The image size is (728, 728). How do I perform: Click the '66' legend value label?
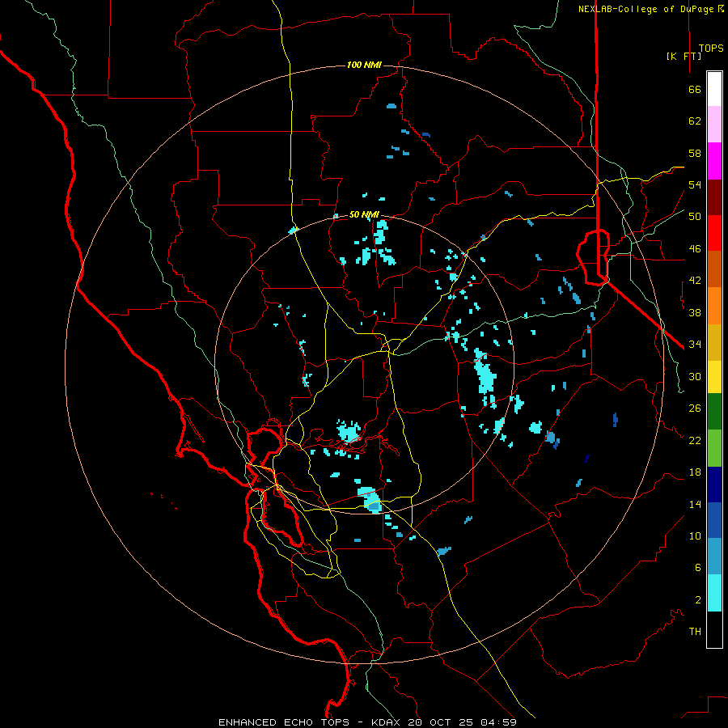[695, 90]
